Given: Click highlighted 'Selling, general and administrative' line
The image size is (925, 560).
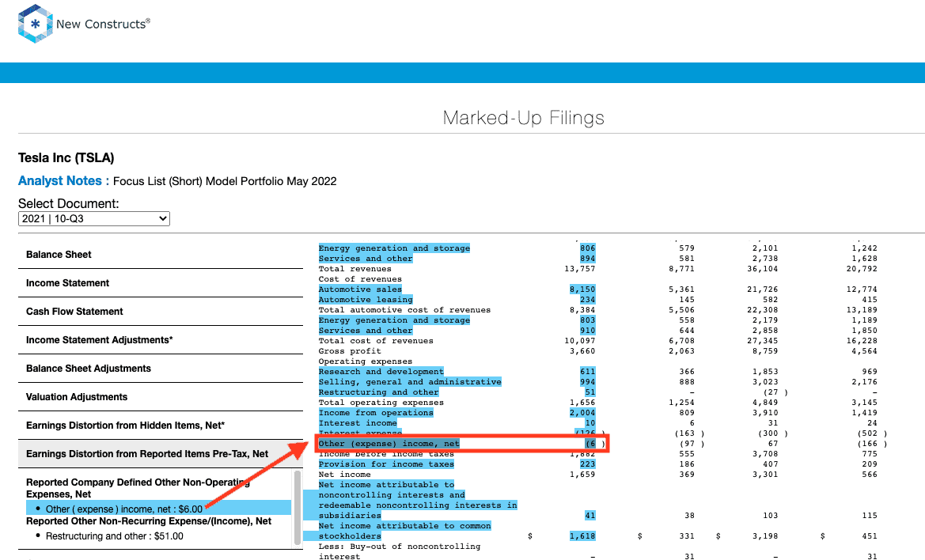Looking at the screenshot, I should (x=410, y=382).
